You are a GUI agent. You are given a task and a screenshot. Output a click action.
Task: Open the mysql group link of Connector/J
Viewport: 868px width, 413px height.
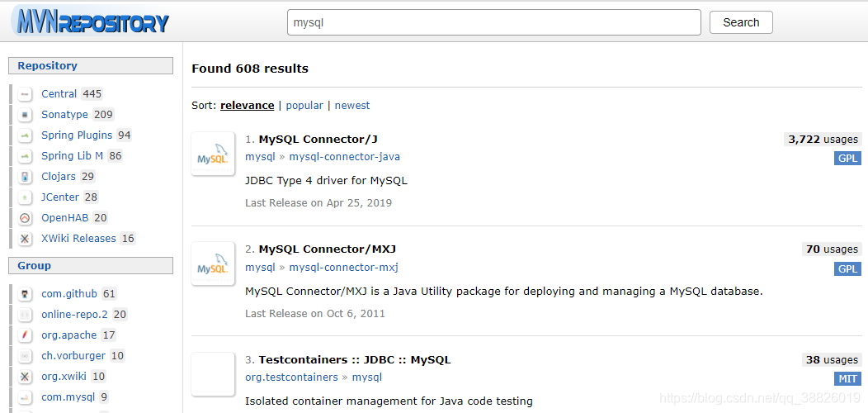[x=260, y=157]
